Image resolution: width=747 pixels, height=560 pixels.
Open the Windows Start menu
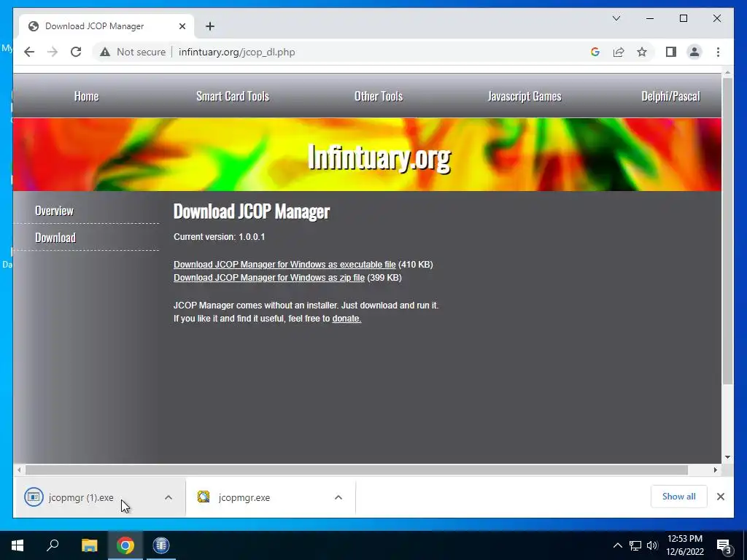pos(18,545)
